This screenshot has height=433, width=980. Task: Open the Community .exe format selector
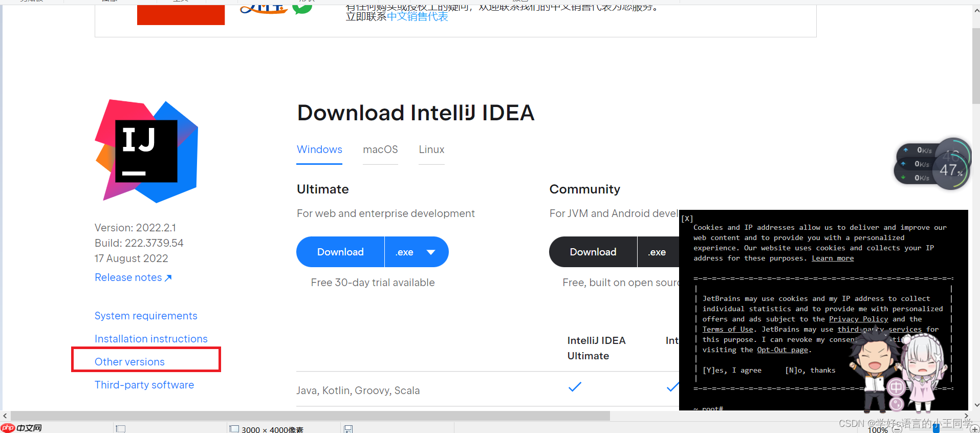pos(658,252)
